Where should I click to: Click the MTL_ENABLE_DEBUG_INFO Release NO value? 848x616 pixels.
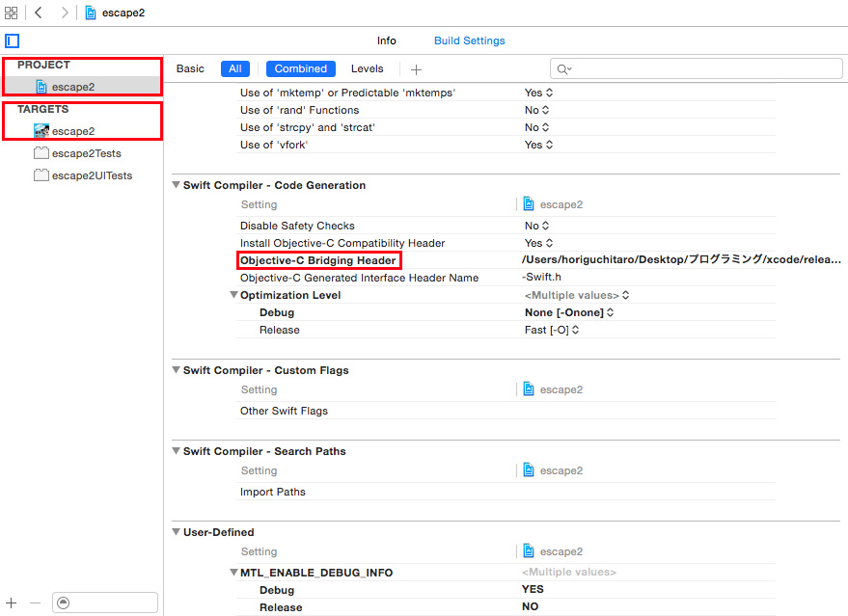click(x=530, y=606)
